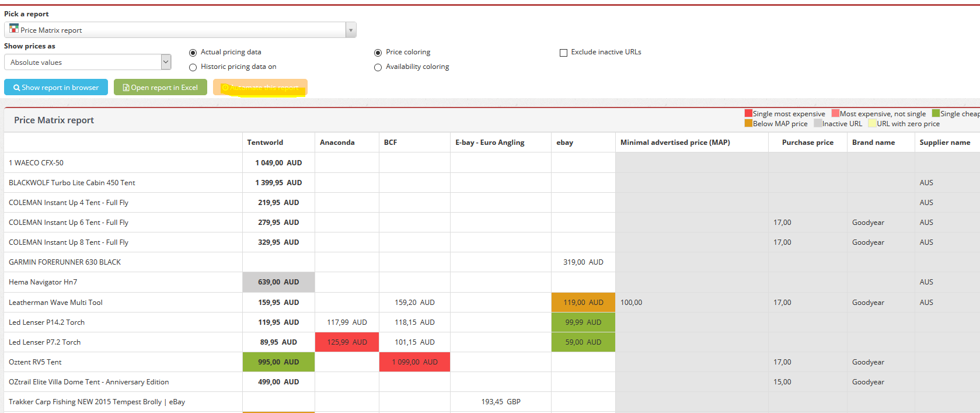This screenshot has width=980, height=413.
Task: Select GARMIN FORERUNNER 630 BLACK product
Action: click(65, 262)
